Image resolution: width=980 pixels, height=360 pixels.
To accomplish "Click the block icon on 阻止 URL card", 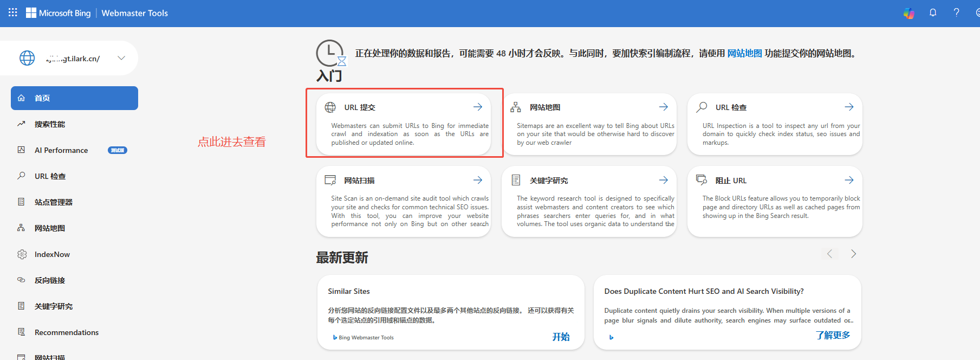I will 702,179.
